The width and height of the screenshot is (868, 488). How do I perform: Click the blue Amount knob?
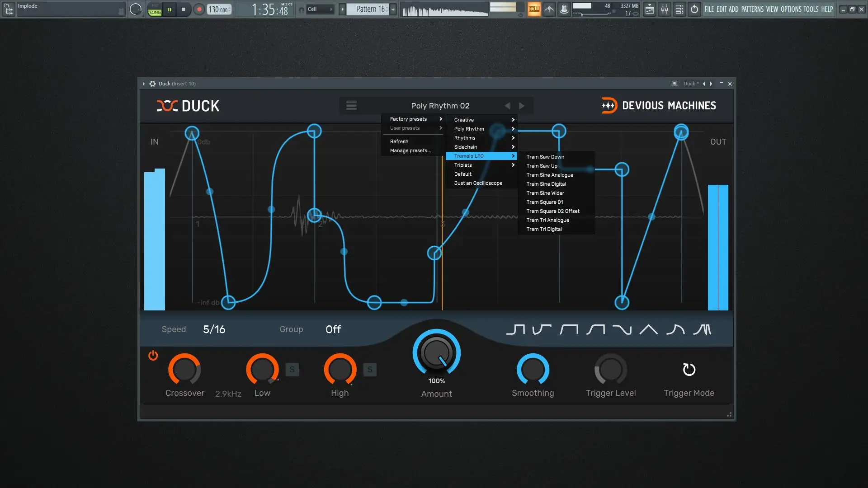436,353
